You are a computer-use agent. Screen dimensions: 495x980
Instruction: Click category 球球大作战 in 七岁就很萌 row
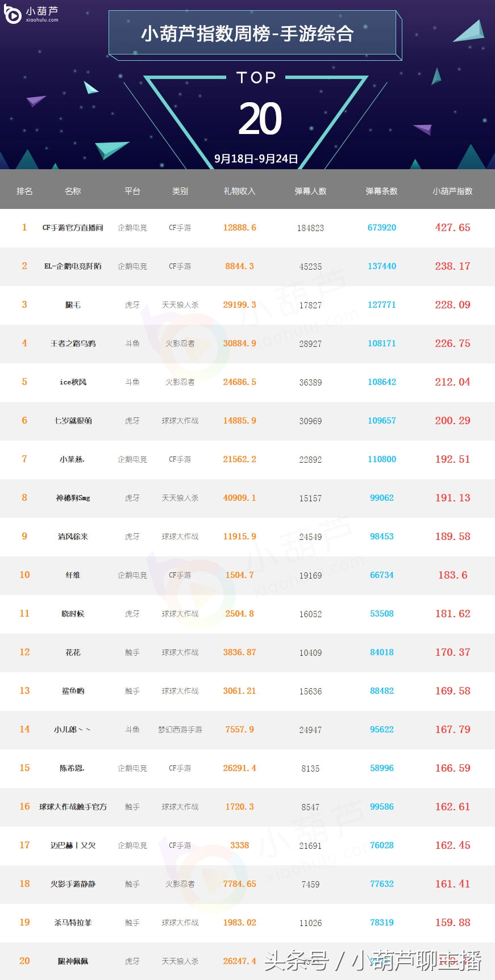[x=180, y=421]
